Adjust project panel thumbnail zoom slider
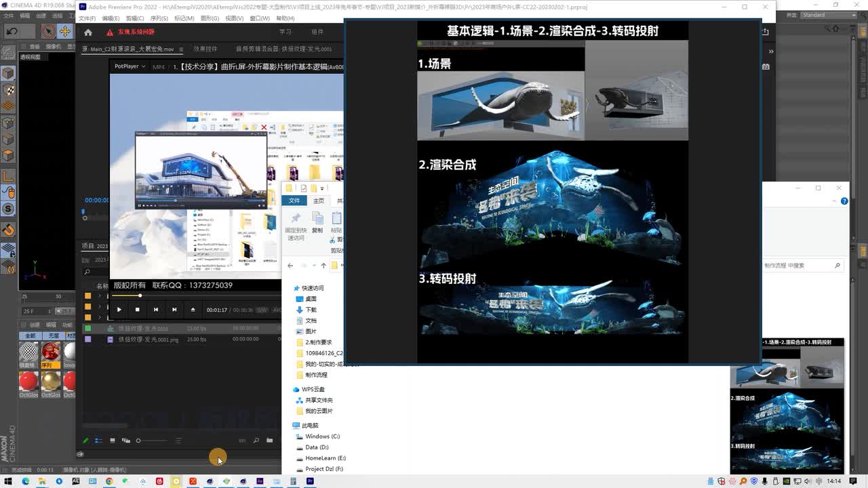This screenshot has width=868, height=488. pos(151,441)
